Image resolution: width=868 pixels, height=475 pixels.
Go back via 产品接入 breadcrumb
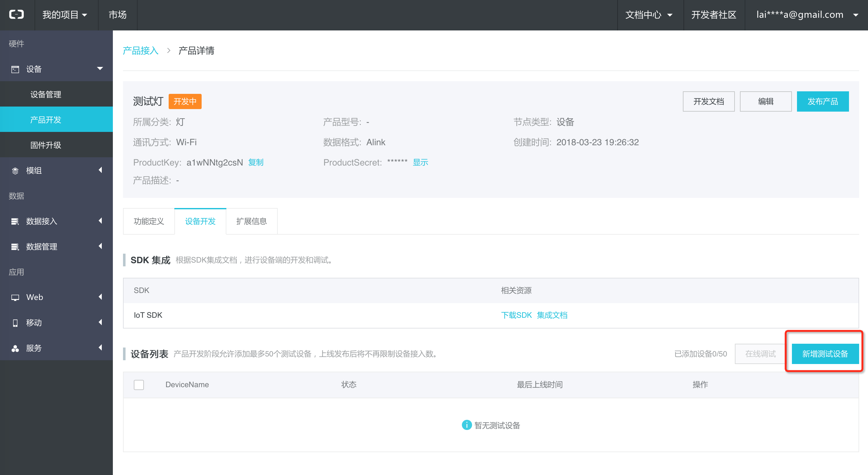pyautogui.click(x=140, y=50)
